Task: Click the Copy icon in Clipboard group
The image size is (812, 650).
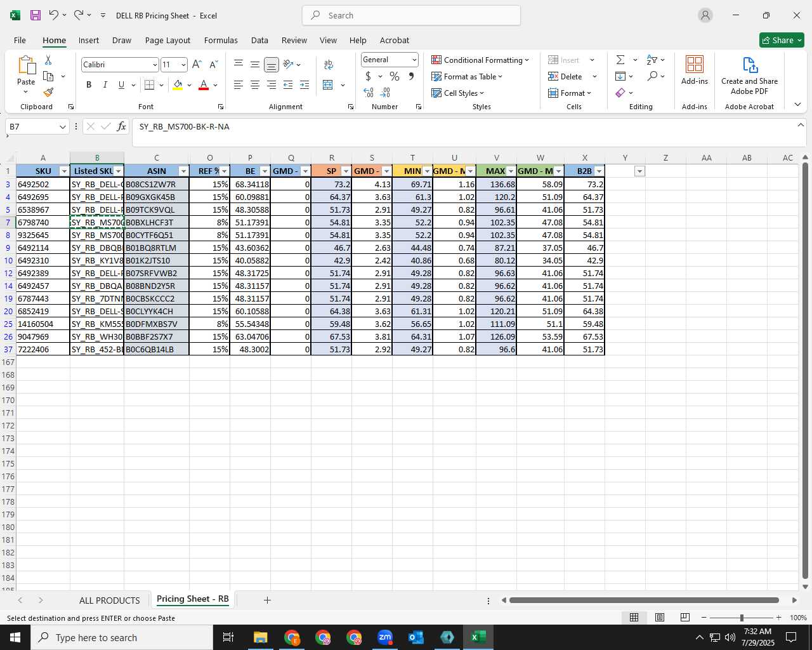Action: (x=48, y=76)
